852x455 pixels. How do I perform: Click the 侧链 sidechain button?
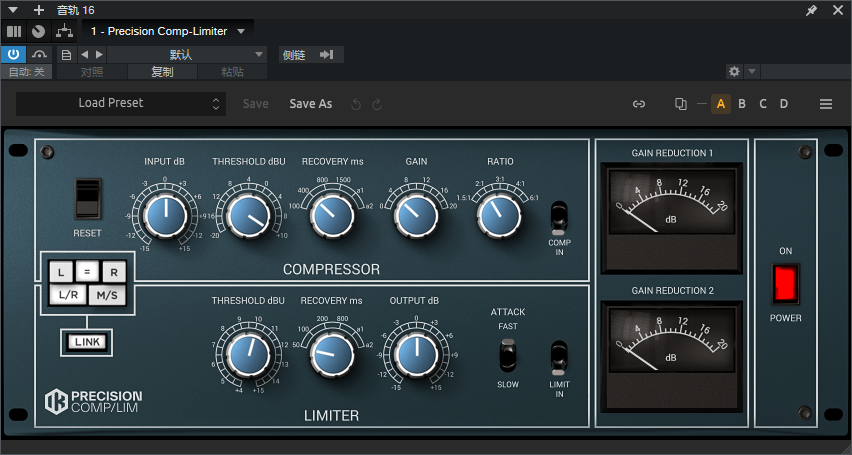295,55
